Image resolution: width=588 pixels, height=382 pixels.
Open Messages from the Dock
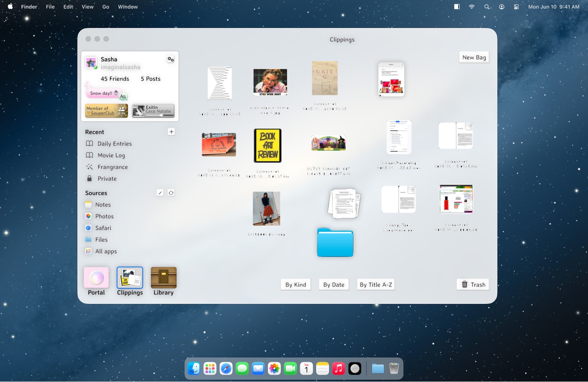[242, 369]
